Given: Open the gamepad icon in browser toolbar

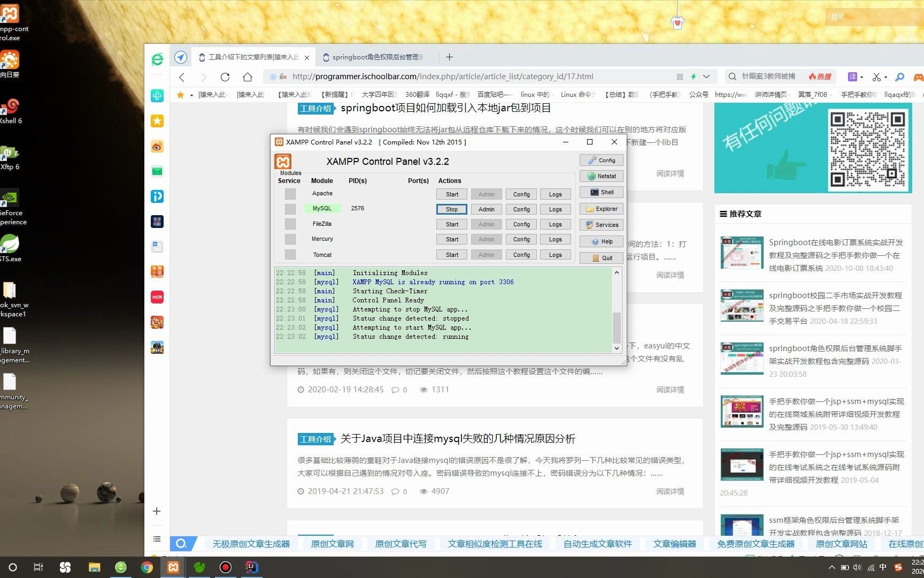Looking at the screenshot, I should [918, 77].
